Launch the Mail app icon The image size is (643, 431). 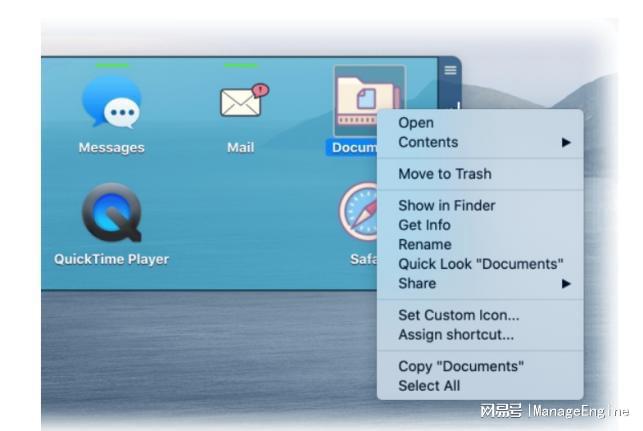click(x=241, y=101)
